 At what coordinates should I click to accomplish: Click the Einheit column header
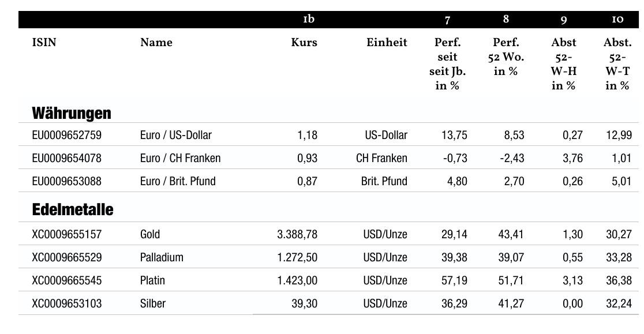[x=387, y=42]
